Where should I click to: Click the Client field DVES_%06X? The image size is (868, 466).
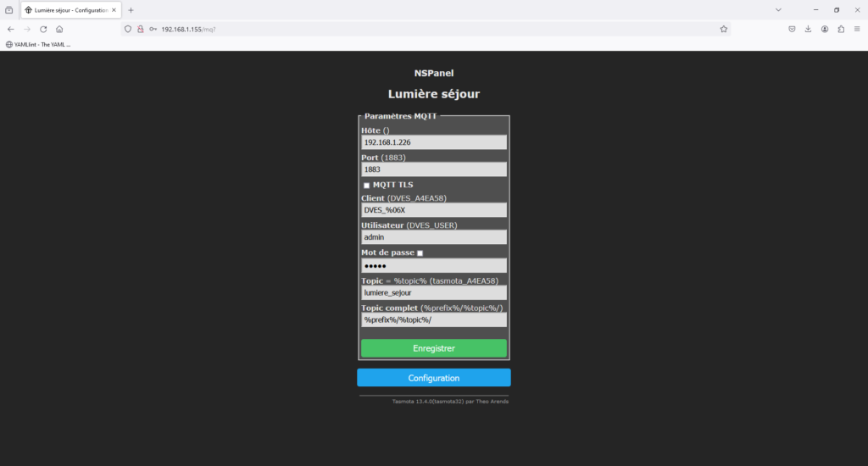[x=434, y=210]
